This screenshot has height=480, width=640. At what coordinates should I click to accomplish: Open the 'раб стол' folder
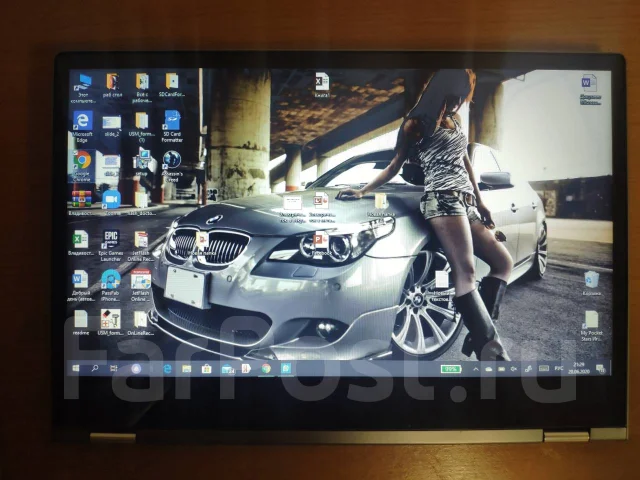tap(112, 86)
